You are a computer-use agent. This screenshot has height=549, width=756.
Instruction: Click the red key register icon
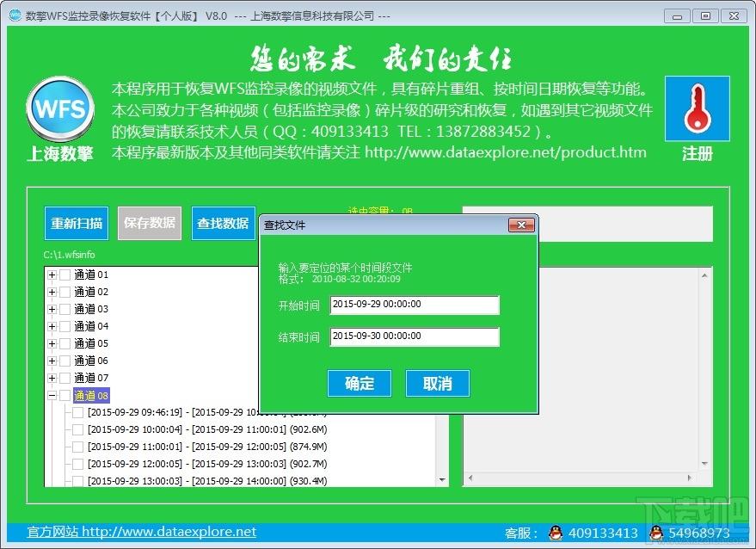698,108
